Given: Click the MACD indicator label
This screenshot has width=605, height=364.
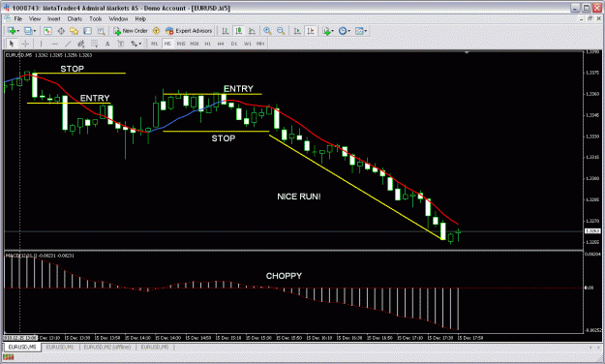Looking at the screenshot, I should [x=40, y=256].
